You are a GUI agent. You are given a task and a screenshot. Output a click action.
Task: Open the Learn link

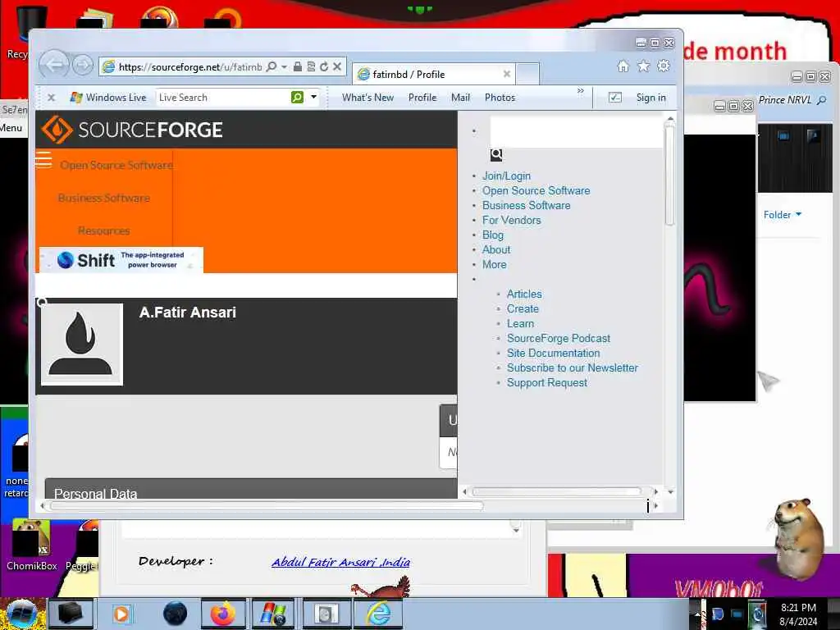tap(520, 323)
